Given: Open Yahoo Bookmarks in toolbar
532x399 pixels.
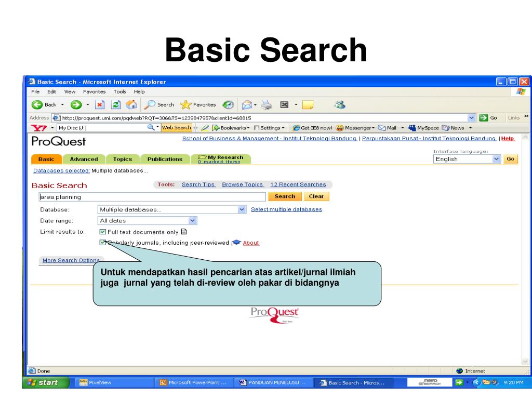Looking at the screenshot, I should pos(231,128).
